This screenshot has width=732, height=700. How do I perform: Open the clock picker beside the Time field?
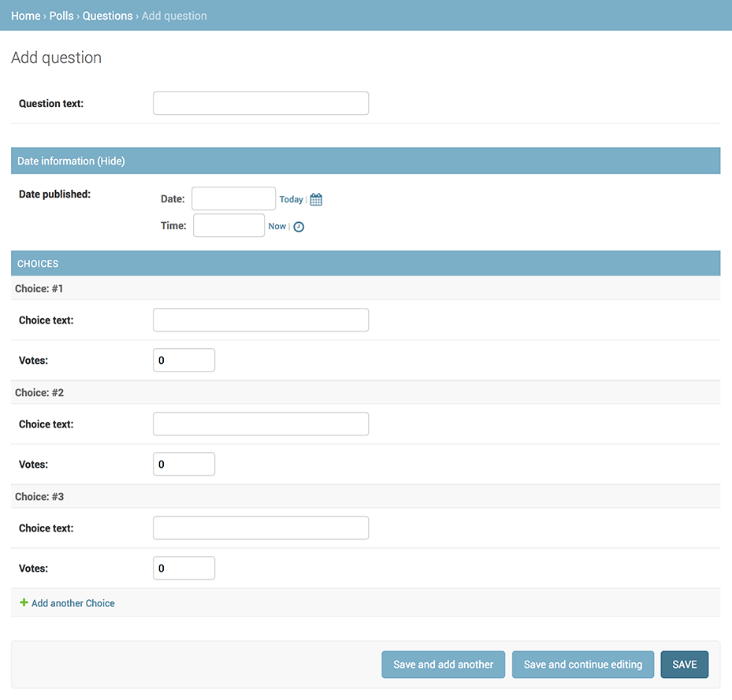tap(298, 226)
